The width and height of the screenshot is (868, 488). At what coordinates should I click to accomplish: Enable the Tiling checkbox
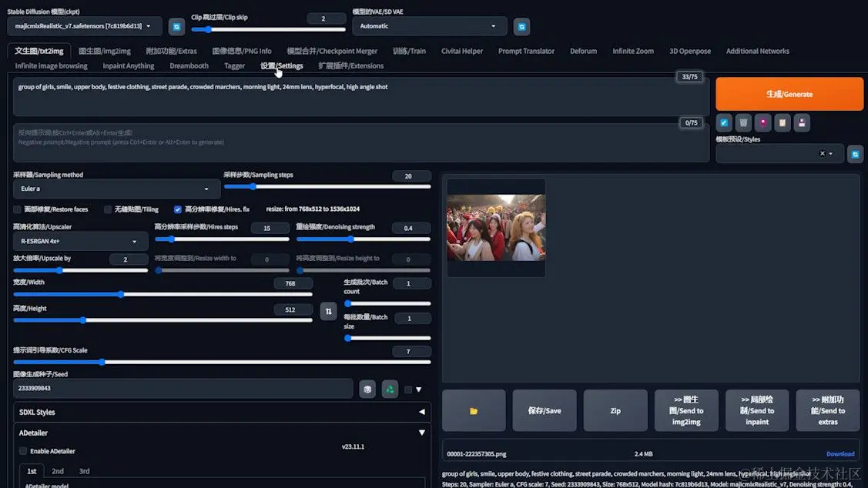click(x=107, y=209)
